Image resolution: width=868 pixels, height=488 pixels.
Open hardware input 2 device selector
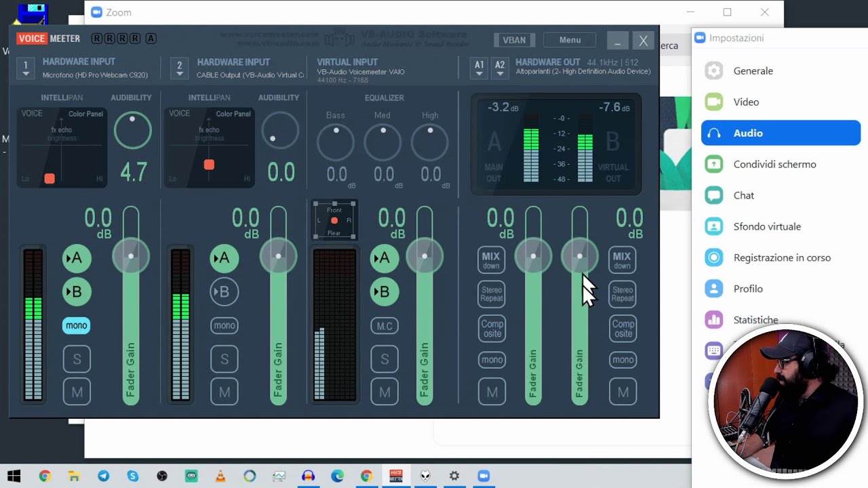(179, 68)
